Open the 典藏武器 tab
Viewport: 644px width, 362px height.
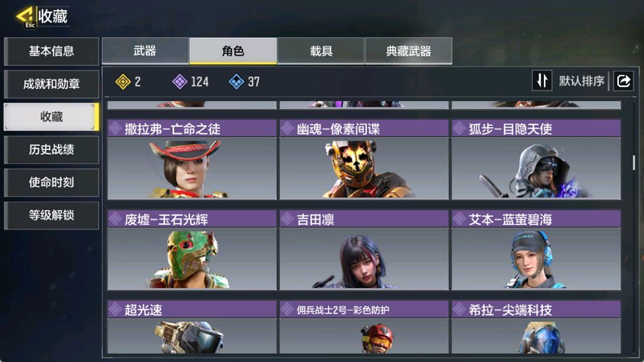click(408, 51)
